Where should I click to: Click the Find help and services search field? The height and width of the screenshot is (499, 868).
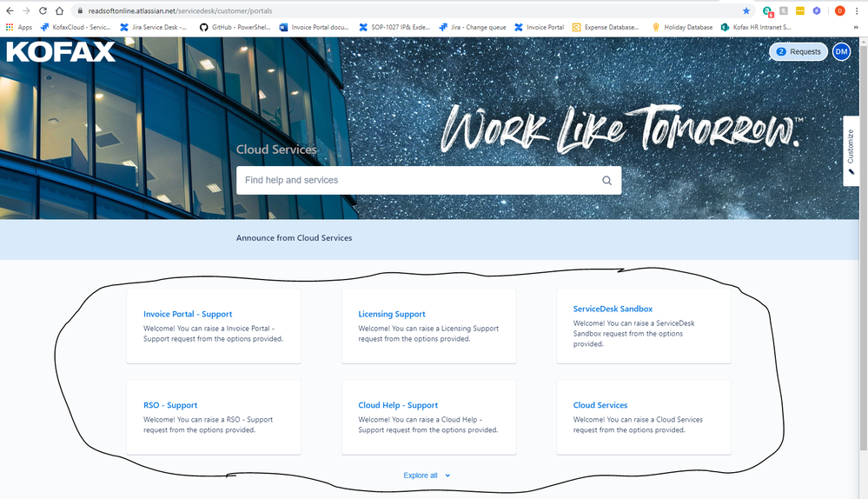point(428,180)
